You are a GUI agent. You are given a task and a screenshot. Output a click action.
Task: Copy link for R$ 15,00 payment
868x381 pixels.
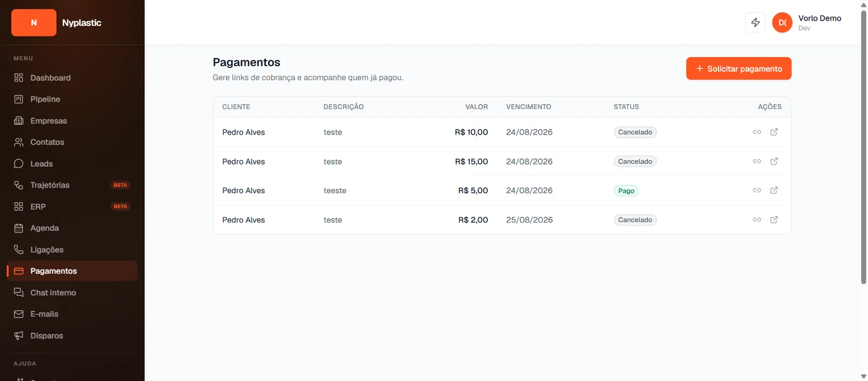pos(757,161)
